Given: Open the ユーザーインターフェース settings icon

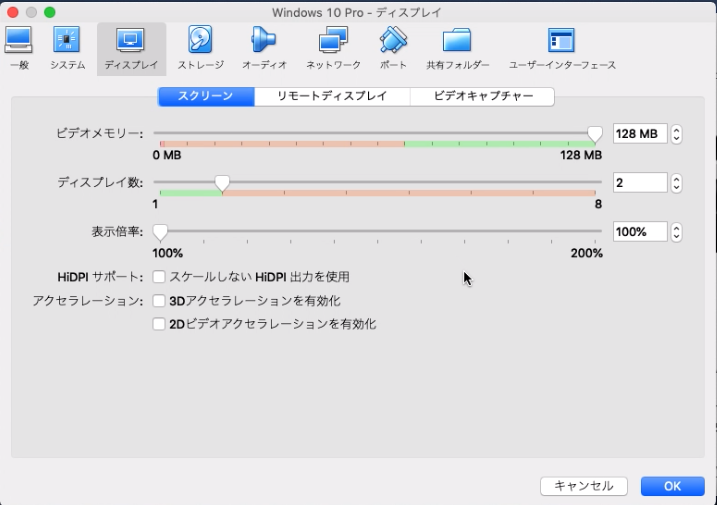Looking at the screenshot, I should click(x=562, y=48).
